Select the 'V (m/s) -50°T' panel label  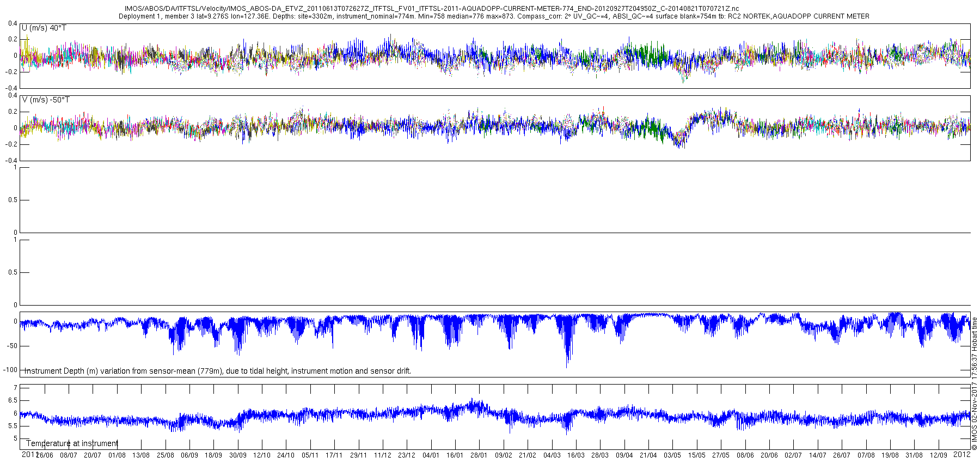46,100
